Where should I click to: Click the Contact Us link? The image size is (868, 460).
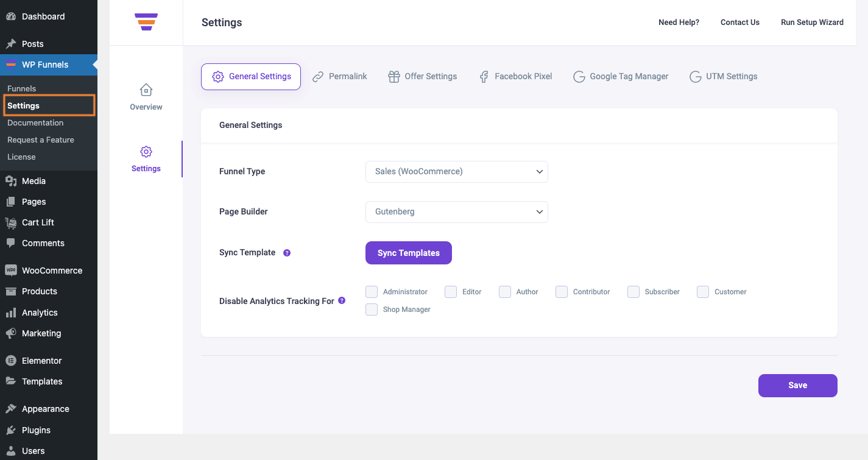740,23
